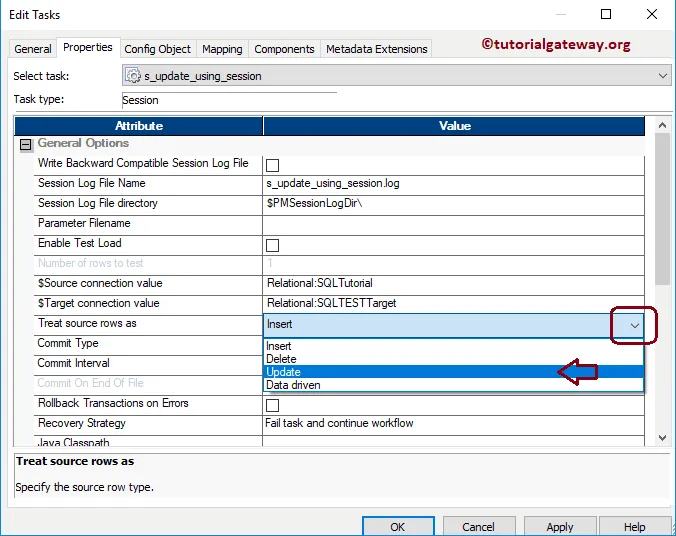Viewport: 676px width, 536px height.
Task: Open the Select task dropdown
Action: pos(662,76)
